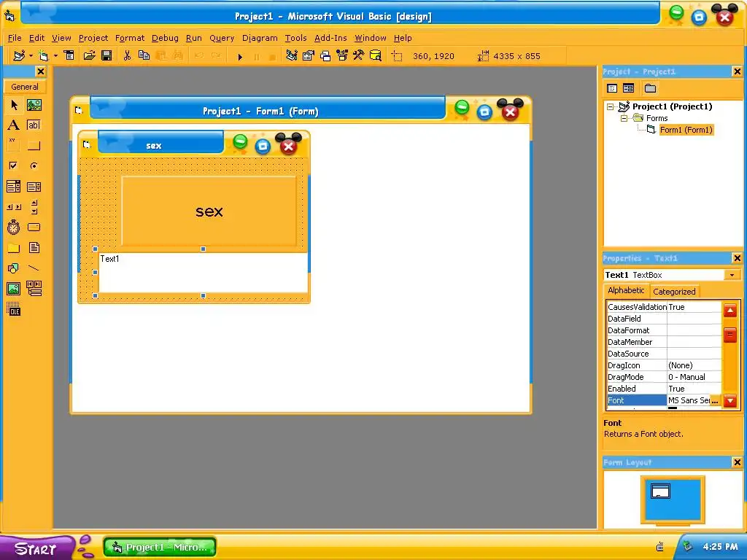Viewport: 747px width, 560px height.
Task: Click the Text1 textbox on the form
Action: pyautogui.click(x=203, y=273)
